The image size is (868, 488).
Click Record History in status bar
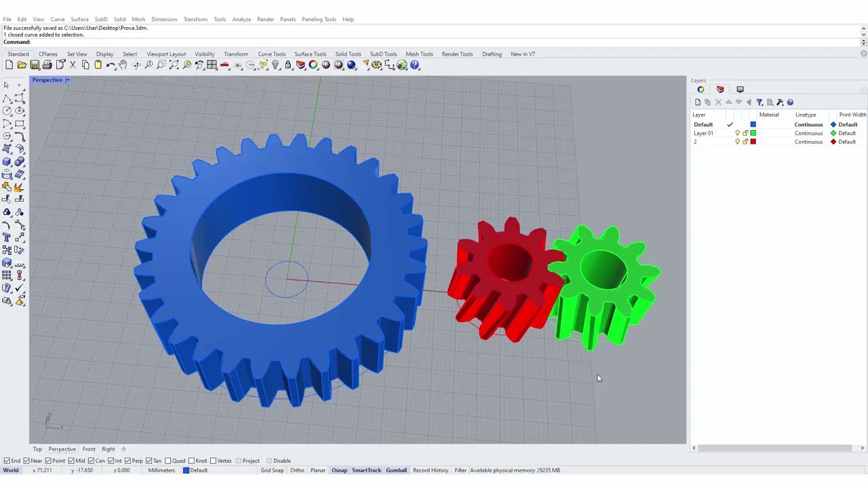431,470
